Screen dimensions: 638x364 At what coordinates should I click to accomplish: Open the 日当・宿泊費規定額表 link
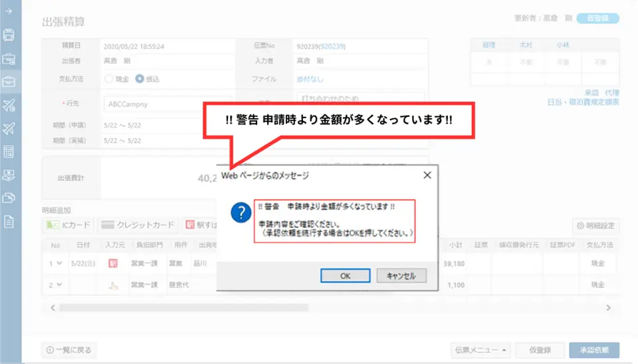tap(583, 102)
